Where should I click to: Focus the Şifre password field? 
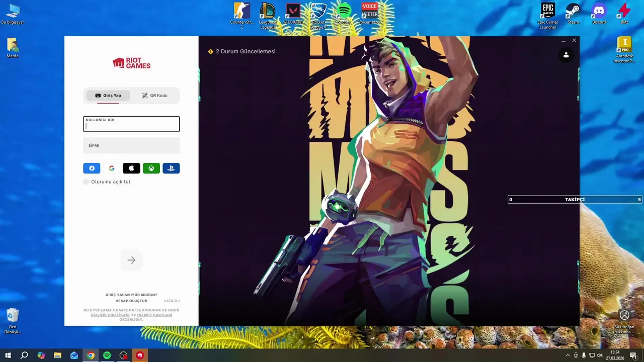[x=131, y=145]
